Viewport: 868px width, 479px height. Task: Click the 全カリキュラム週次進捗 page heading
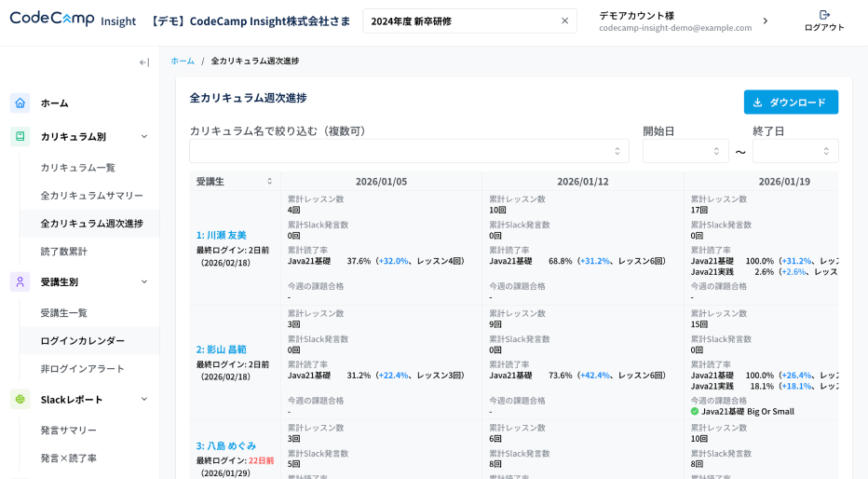coord(248,98)
